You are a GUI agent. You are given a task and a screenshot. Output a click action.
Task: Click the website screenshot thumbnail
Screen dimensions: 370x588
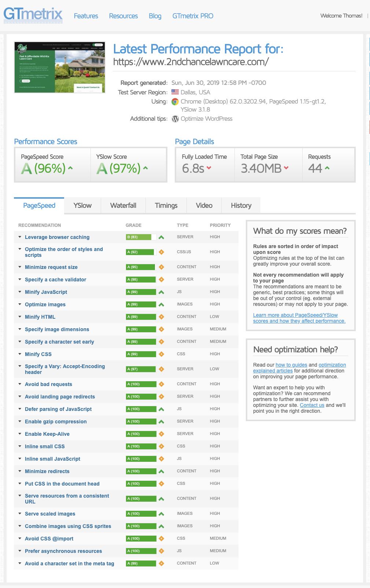point(60,67)
